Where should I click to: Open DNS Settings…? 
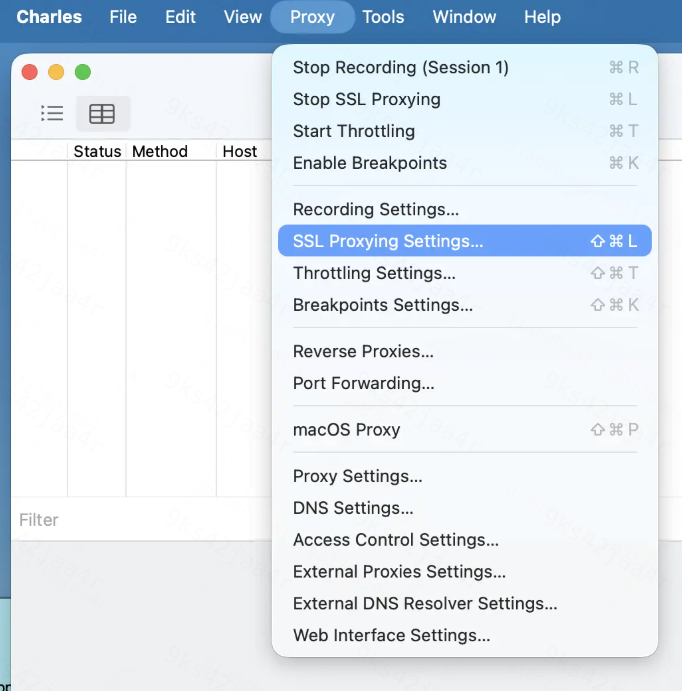point(465,508)
